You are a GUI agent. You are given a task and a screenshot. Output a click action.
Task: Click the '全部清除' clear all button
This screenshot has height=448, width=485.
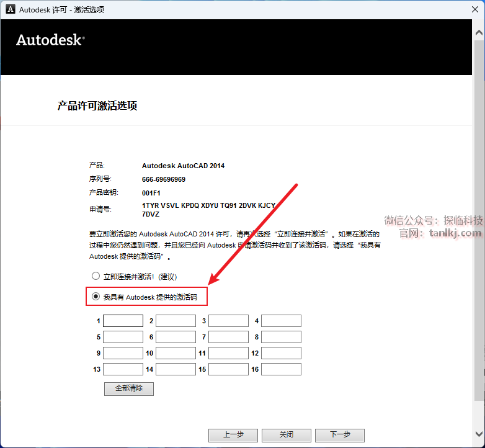(x=129, y=389)
